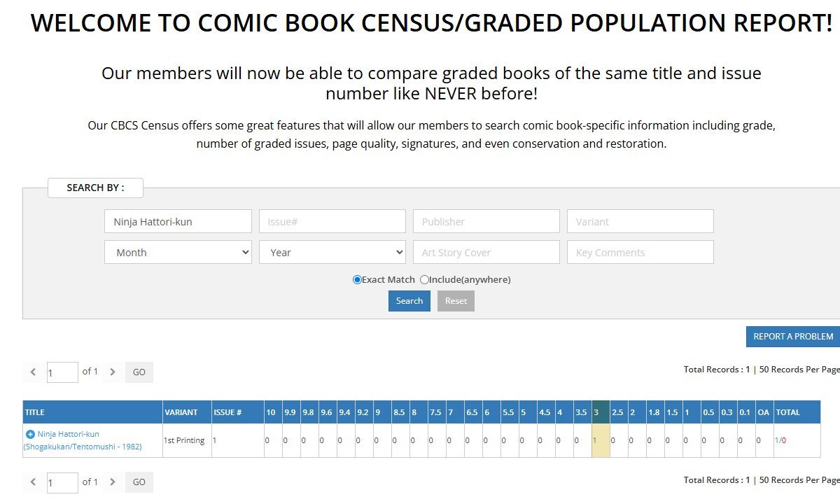Select the Exact Match radio button
This screenshot has height=504, width=840.
click(x=357, y=280)
